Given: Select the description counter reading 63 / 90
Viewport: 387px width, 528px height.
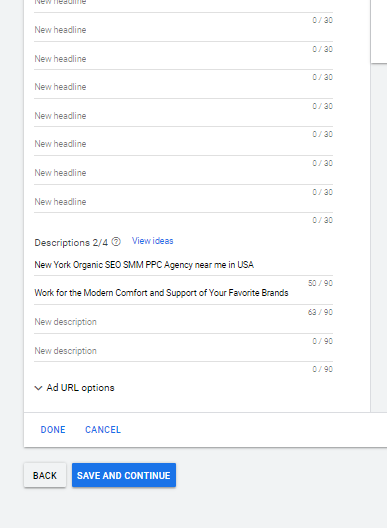Looking at the screenshot, I should click(x=320, y=312).
